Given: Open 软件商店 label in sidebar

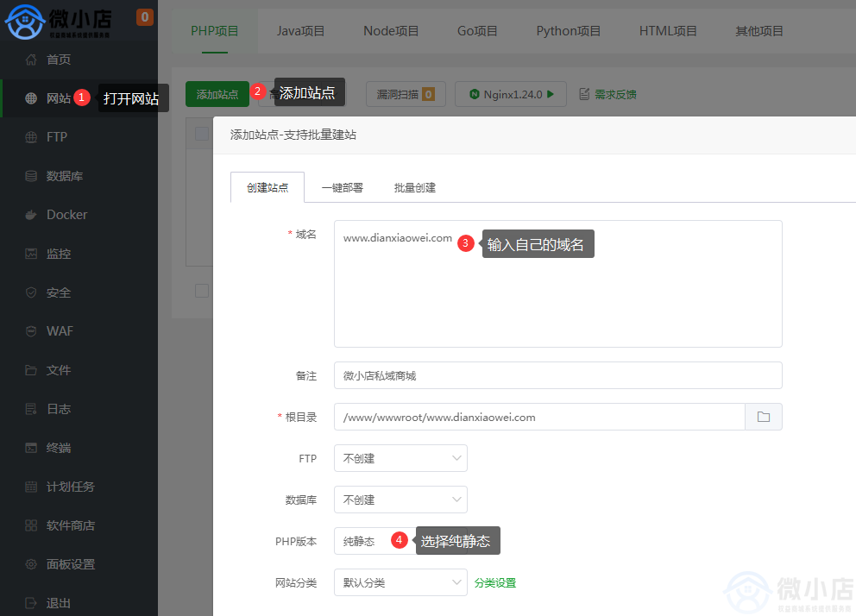Looking at the screenshot, I should tap(71, 525).
